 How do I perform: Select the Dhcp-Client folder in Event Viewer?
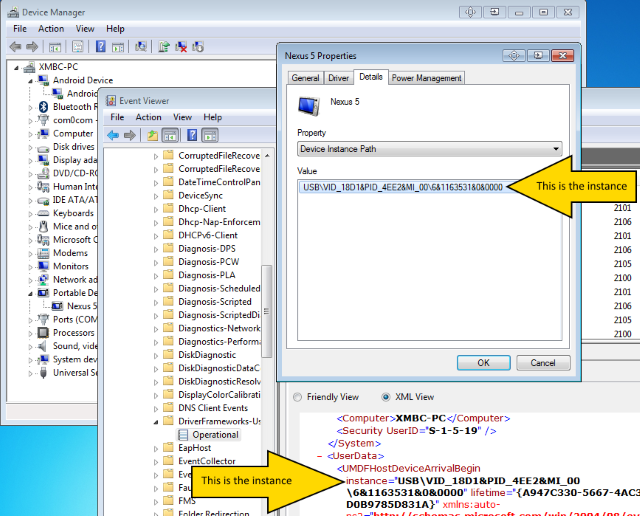(202, 209)
